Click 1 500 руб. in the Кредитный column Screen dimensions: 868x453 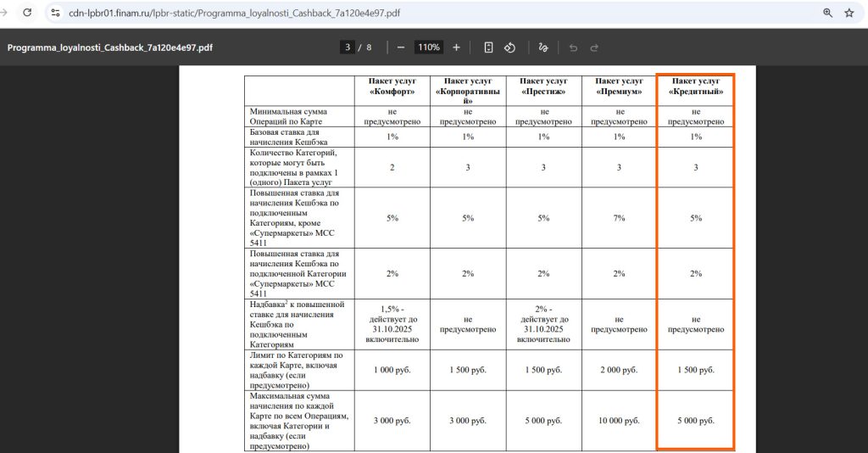point(696,370)
